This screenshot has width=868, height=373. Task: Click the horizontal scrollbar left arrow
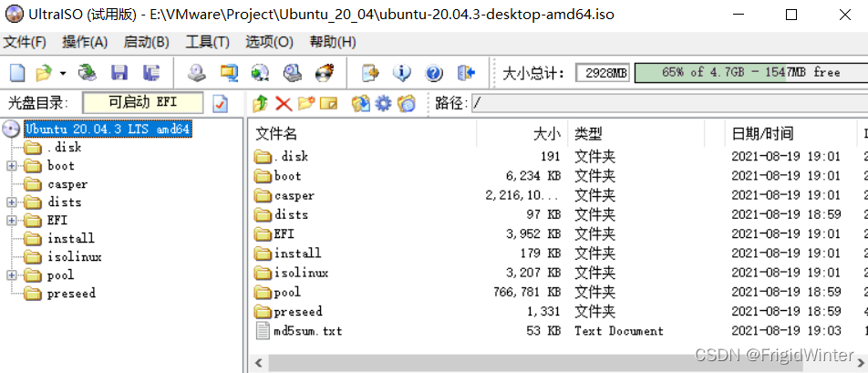click(258, 364)
